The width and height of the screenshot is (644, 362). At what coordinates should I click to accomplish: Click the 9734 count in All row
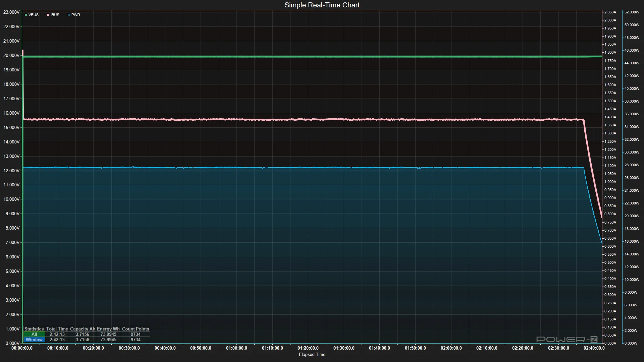[x=136, y=334]
